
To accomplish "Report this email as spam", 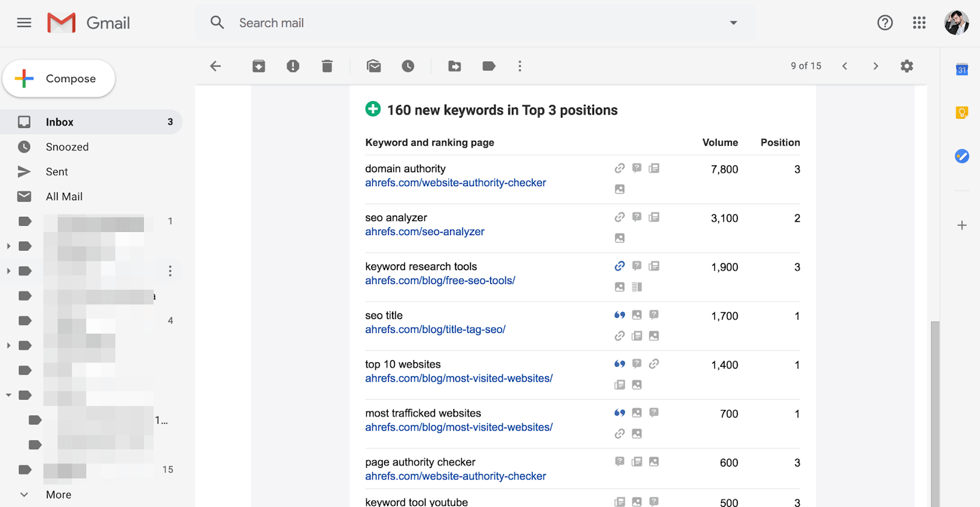I will (x=293, y=66).
